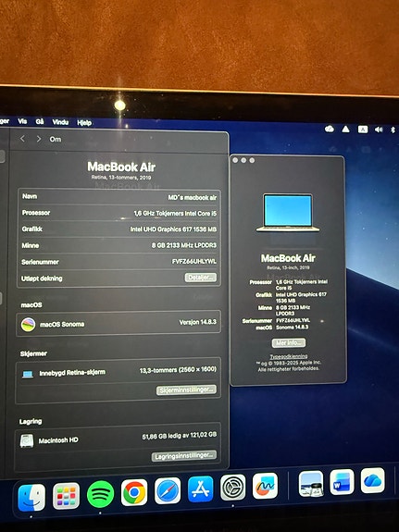Go back with the left chevron

(x=22, y=139)
